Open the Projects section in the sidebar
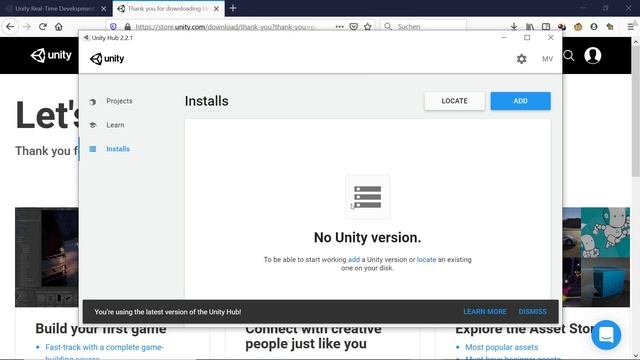This screenshot has height=360, width=640. 119,101
